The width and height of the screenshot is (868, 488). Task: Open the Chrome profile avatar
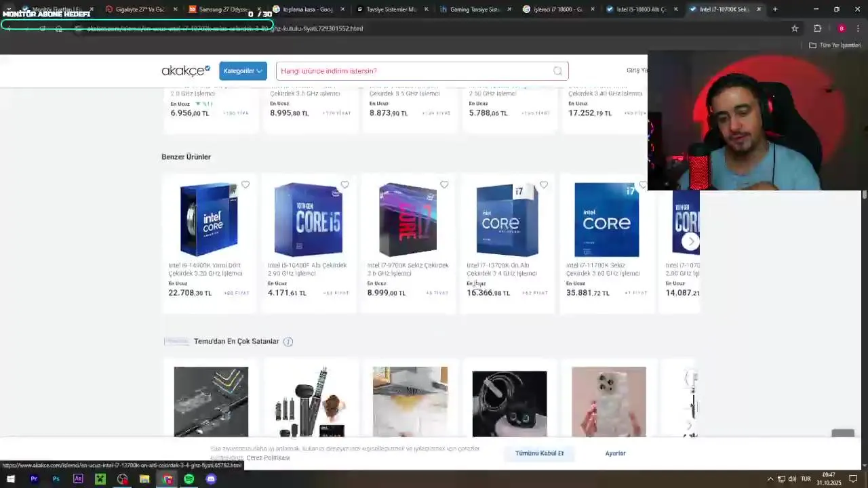pyautogui.click(x=841, y=28)
